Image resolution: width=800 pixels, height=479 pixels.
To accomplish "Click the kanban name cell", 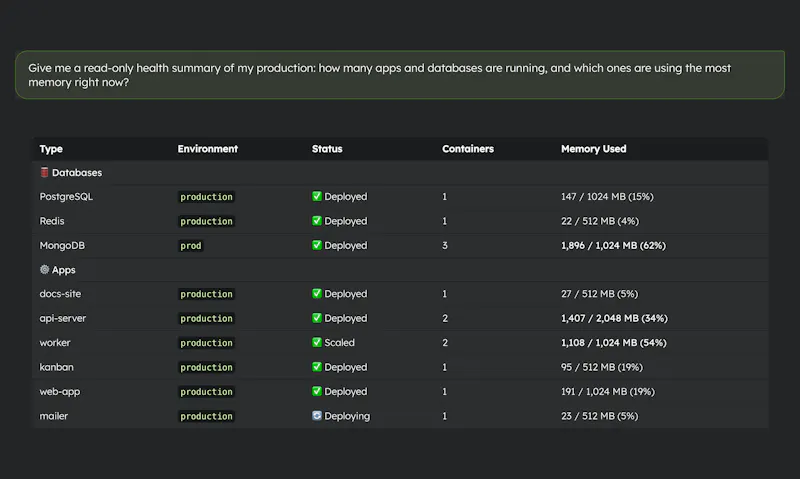I will coord(57,367).
